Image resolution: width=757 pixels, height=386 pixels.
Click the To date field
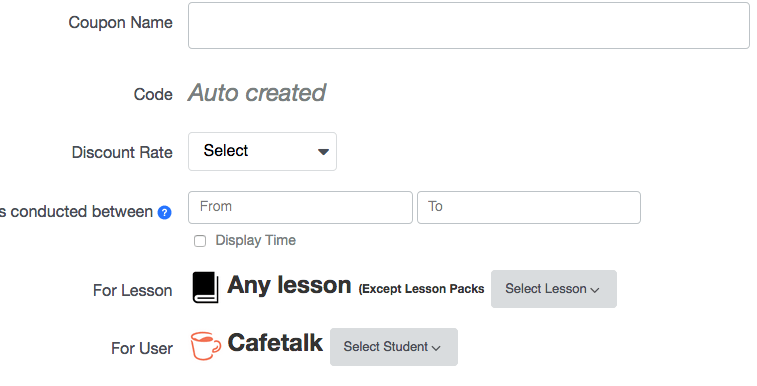coord(529,207)
